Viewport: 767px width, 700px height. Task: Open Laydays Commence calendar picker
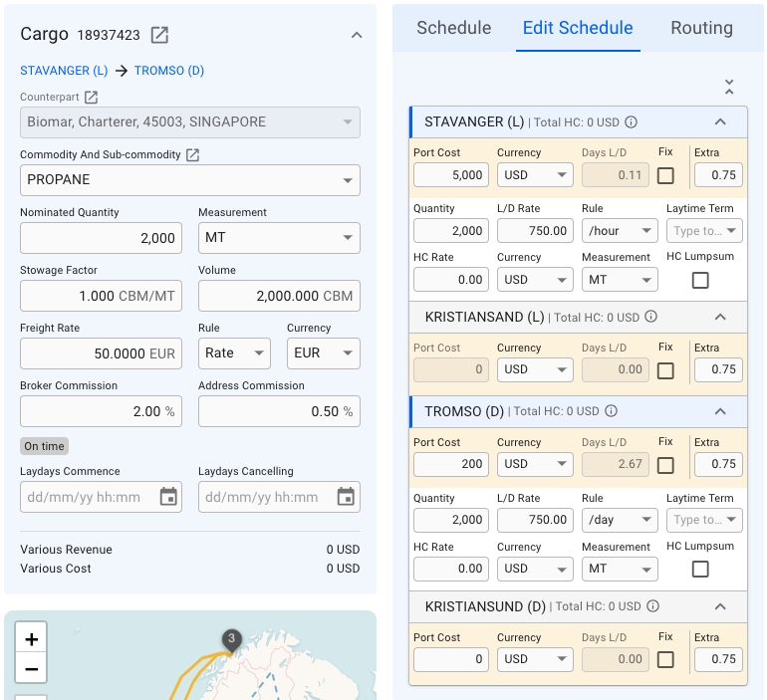pos(168,497)
